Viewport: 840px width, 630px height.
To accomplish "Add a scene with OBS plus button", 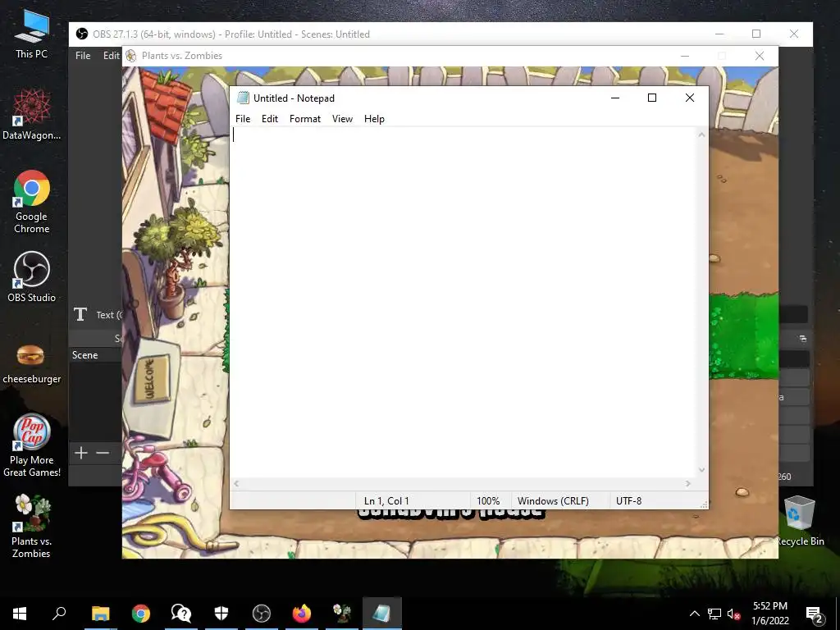I will (81, 453).
